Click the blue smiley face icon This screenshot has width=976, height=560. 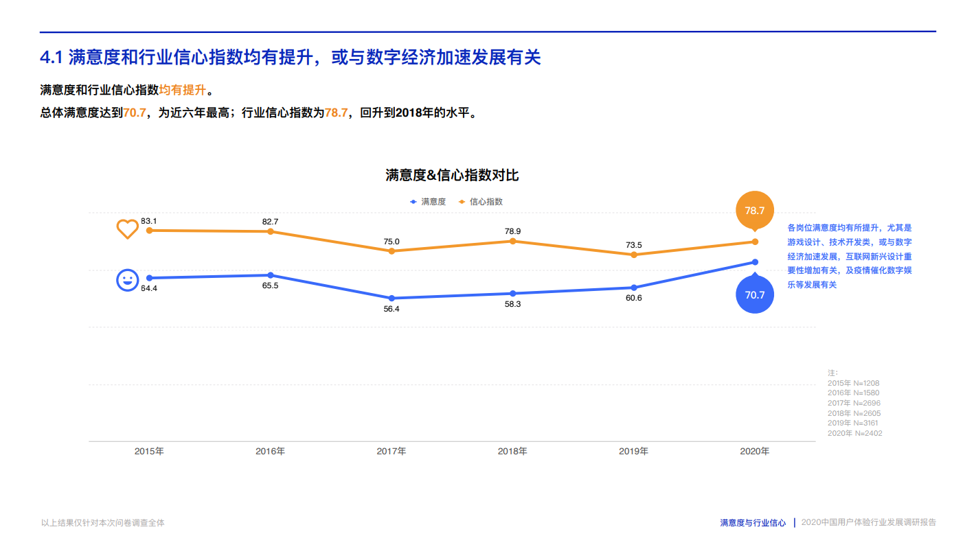pyautogui.click(x=127, y=280)
